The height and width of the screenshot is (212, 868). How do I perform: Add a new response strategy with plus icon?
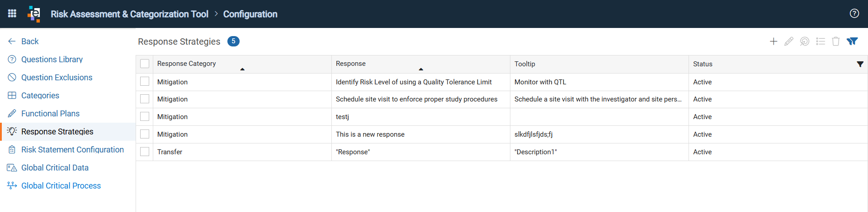pyautogui.click(x=774, y=41)
